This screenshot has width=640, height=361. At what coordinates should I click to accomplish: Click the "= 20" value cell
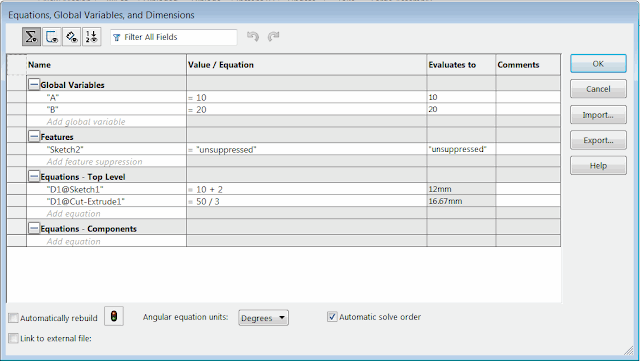(307, 109)
